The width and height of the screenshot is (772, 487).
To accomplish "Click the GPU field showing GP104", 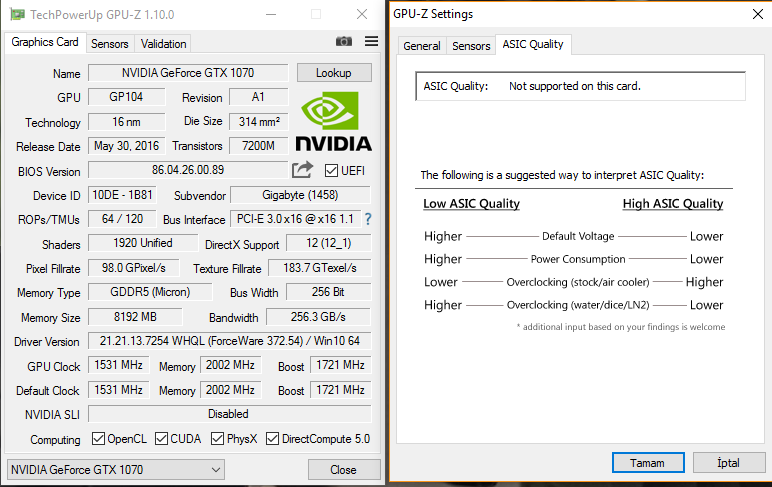I will (x=127, y=97).
